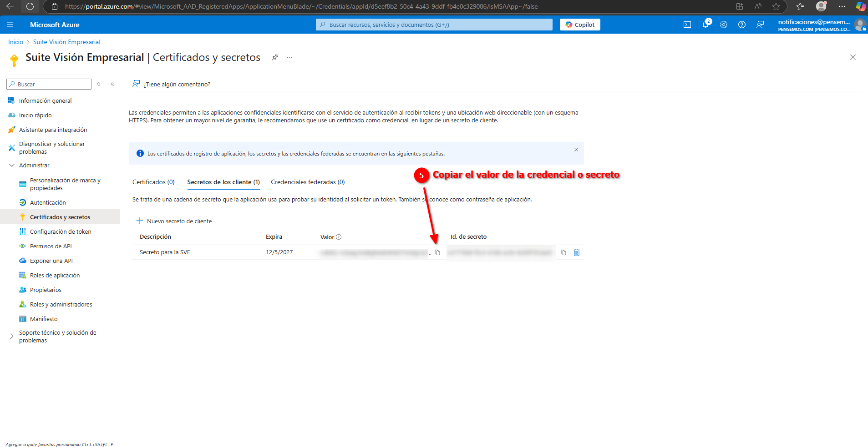Delete the 'Secreto para la SVE' secret

click(x=577, y=252)
